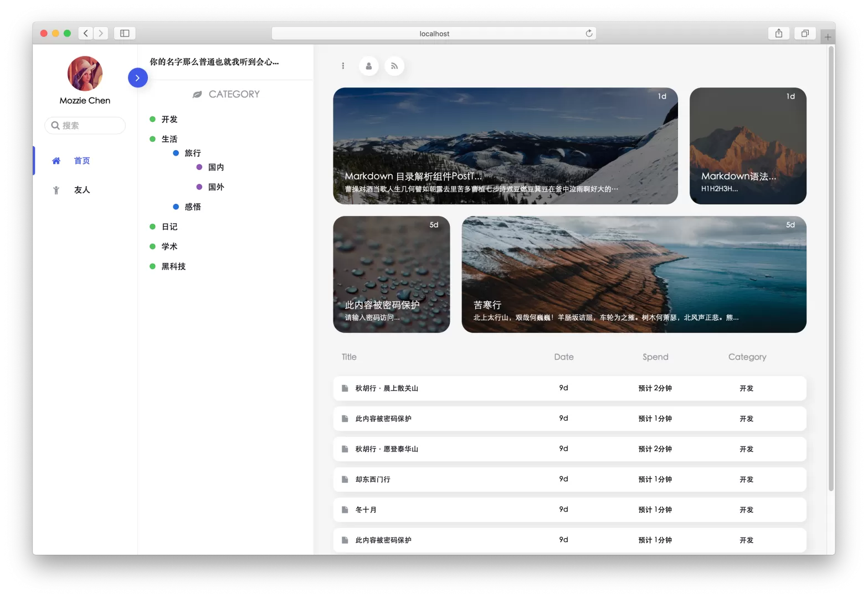Expand the 生活 category tree node
868x598 pixels.
169,139
